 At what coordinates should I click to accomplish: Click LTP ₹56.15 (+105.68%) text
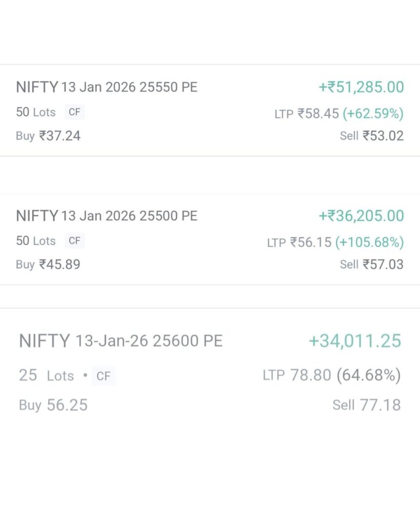335,242
